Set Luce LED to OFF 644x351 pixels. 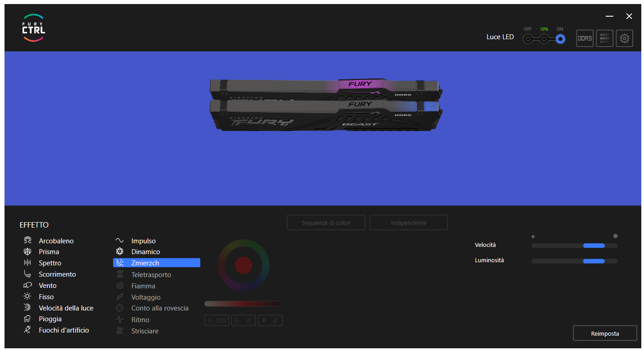(528, 39)
